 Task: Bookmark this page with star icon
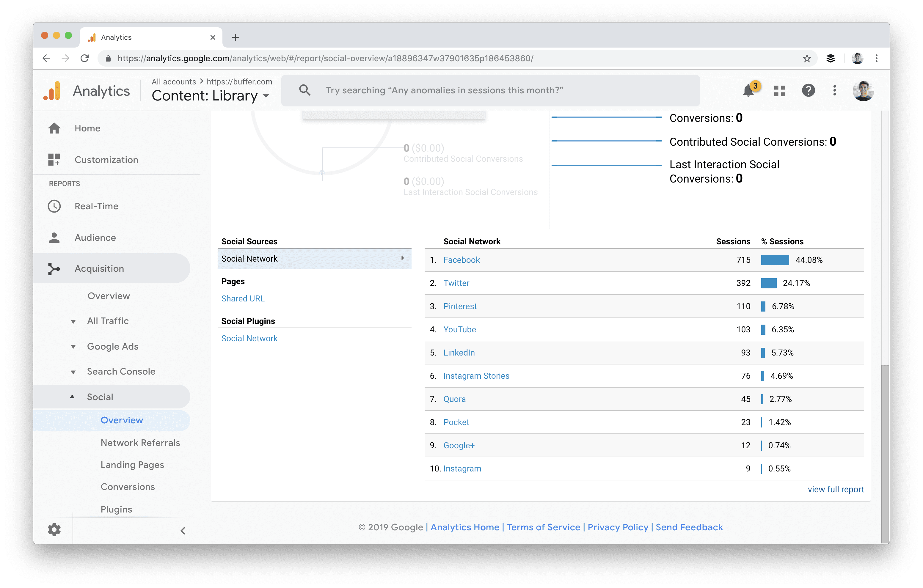pos(807,58)
